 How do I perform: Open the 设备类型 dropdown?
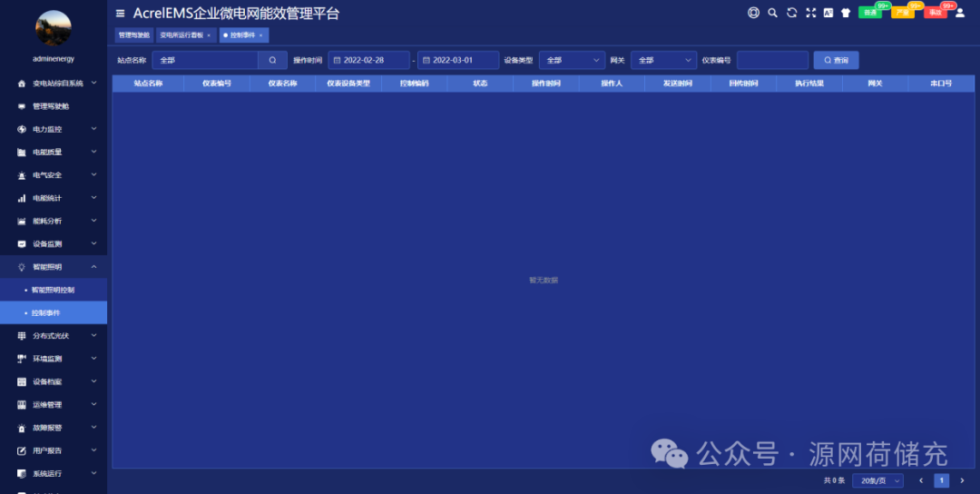(x=572, y=60)
